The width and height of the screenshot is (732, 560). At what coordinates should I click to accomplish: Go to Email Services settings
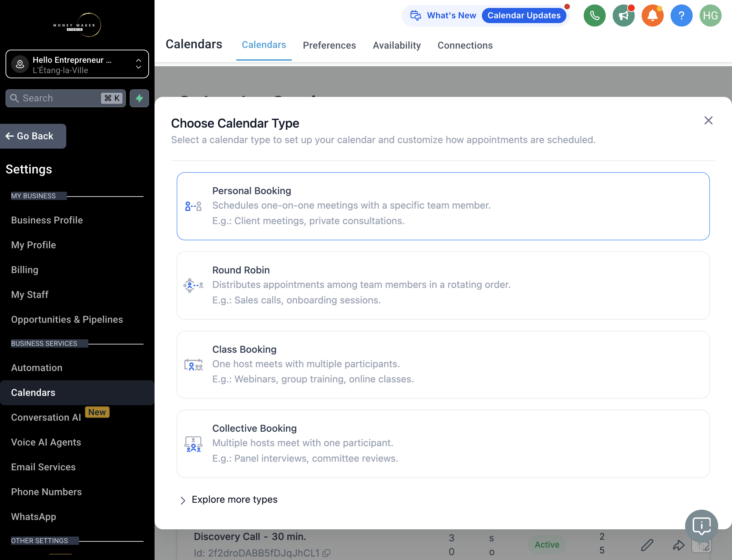point(43,467)
